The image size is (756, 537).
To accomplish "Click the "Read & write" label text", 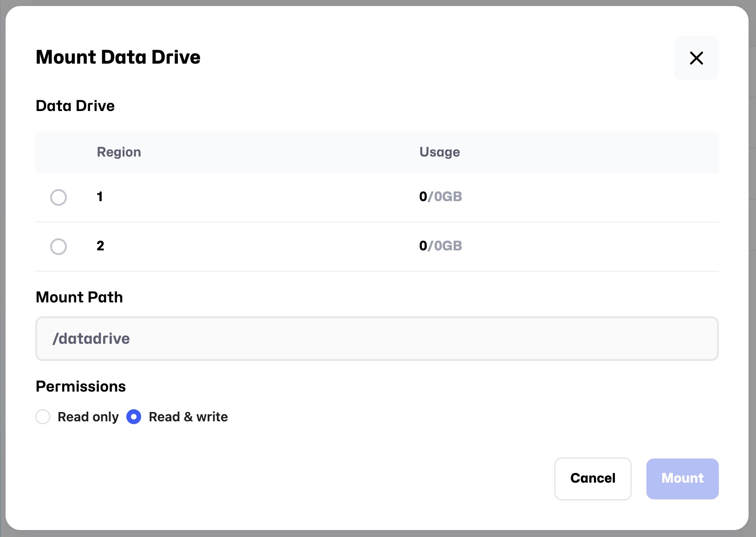I will click(x=188, y=417).
